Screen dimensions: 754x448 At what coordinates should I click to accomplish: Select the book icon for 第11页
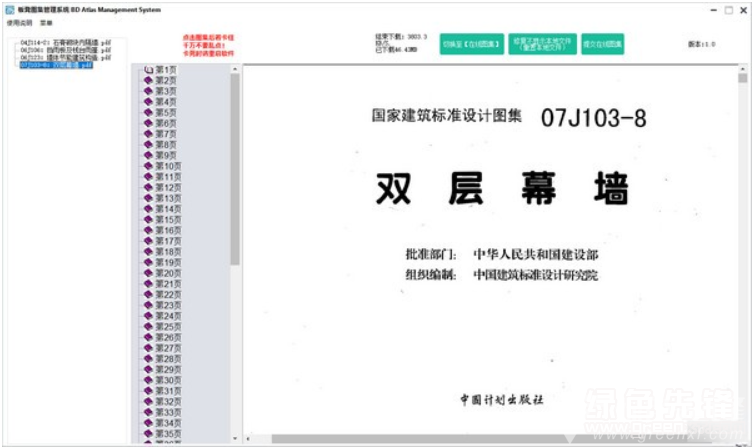[149, 177]
